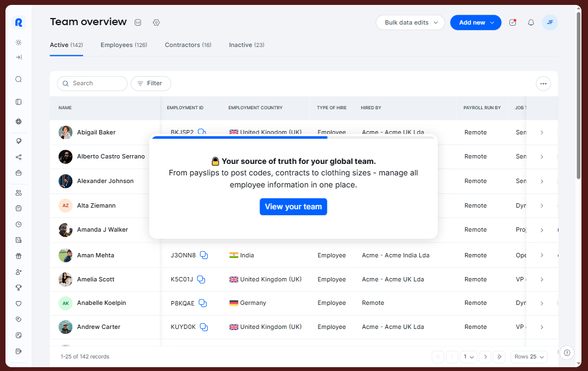Click the Filter button
588x371 pixels.
click(x=150, y=84)
